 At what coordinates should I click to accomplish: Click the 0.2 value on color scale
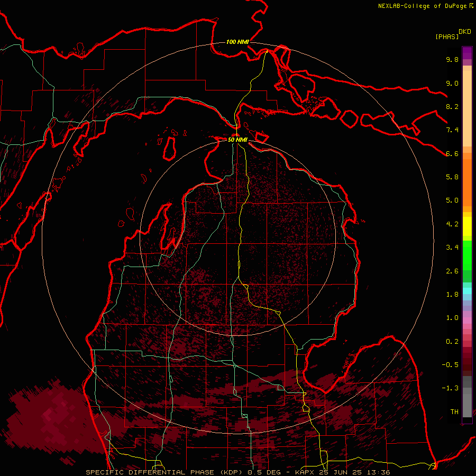452,342
